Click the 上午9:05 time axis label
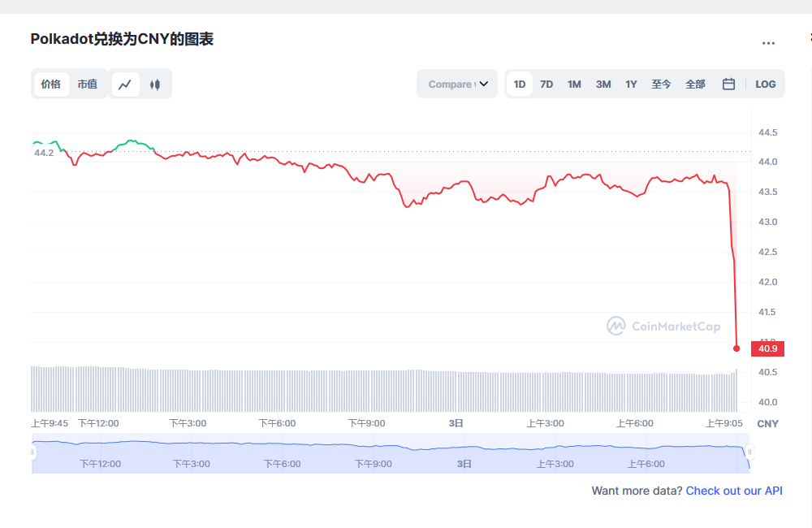Screen dimensions: 812x528 (724, 423)
